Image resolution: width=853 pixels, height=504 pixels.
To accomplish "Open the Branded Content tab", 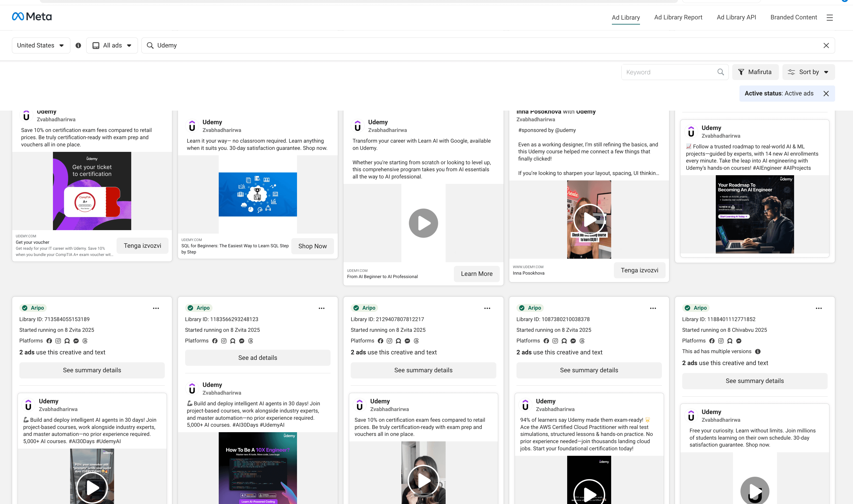I will 794,17.
